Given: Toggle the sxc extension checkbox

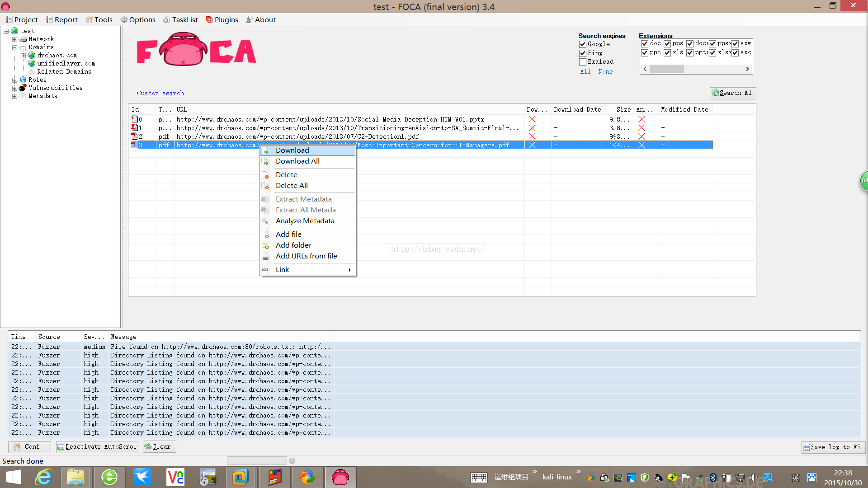Looking at the screenshot, I should tap(735, 53).
